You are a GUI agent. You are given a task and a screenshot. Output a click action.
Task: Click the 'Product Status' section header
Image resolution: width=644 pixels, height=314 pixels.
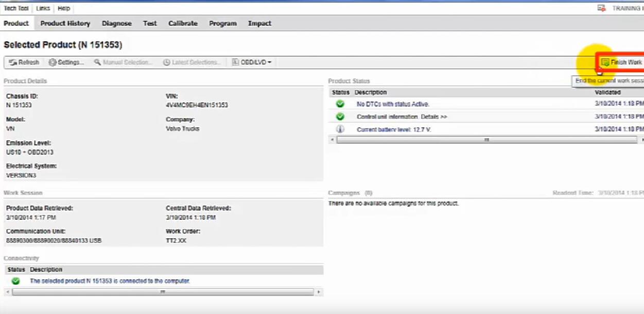[349, 81]
